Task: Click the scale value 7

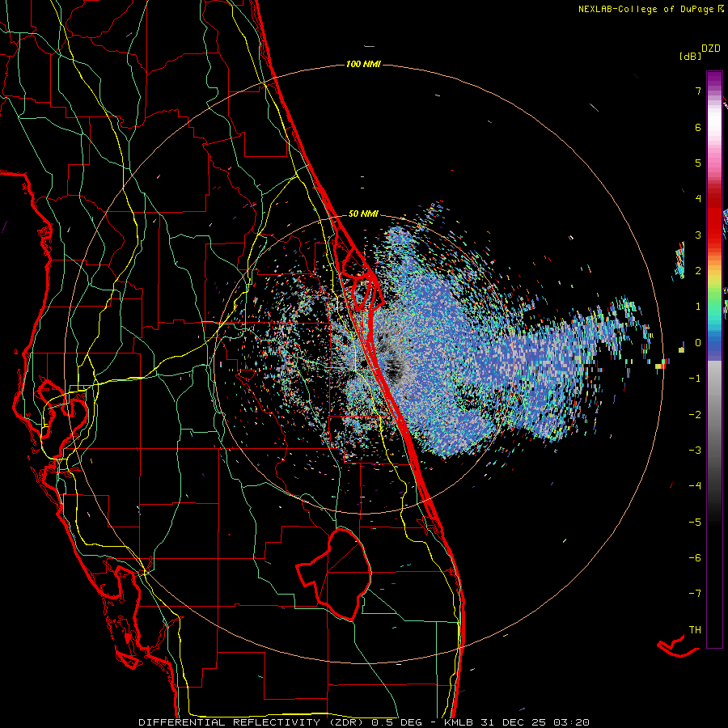Action: pyautogui.click(x=698, y=91)
